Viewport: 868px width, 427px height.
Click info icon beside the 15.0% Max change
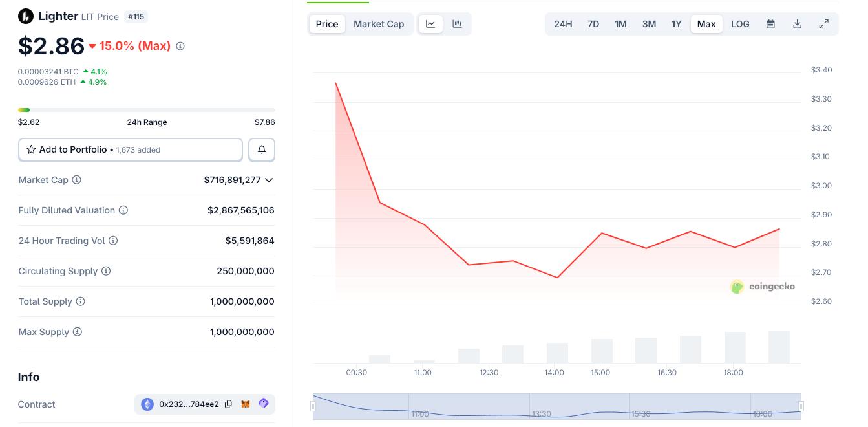[x=180, y=46]
